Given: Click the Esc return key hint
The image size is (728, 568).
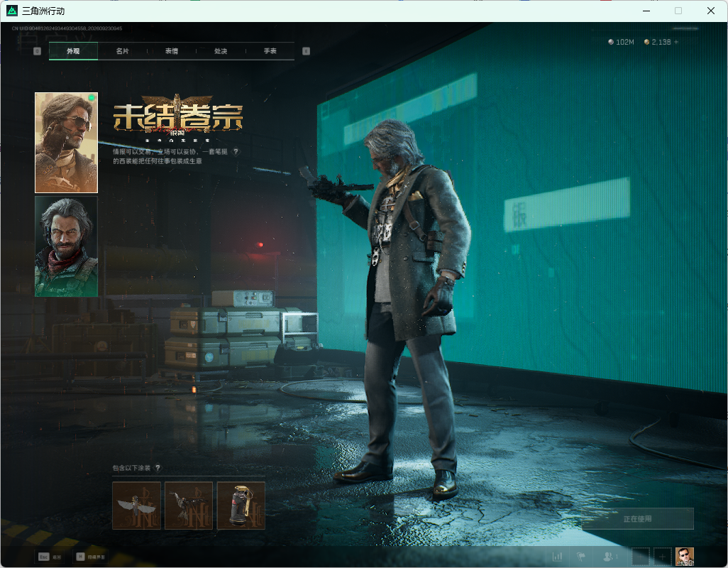Looking at the screenshot, I should point(50,557).
